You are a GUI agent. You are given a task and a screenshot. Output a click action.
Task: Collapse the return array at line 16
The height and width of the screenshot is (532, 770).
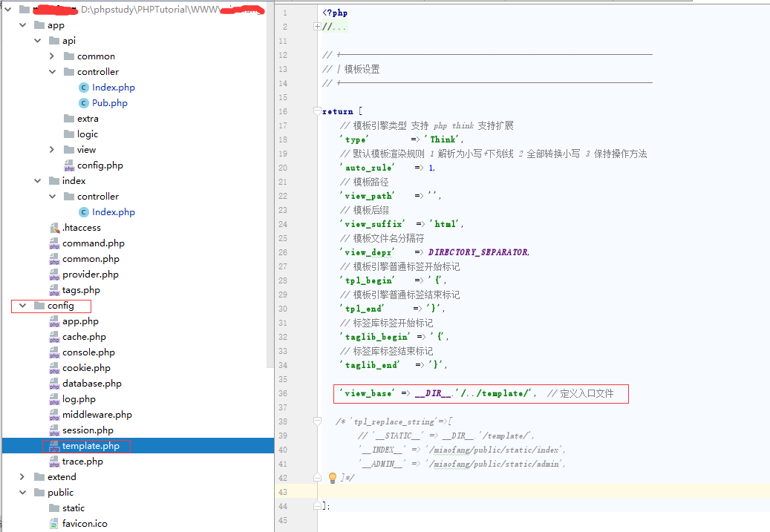click(317, 111)
